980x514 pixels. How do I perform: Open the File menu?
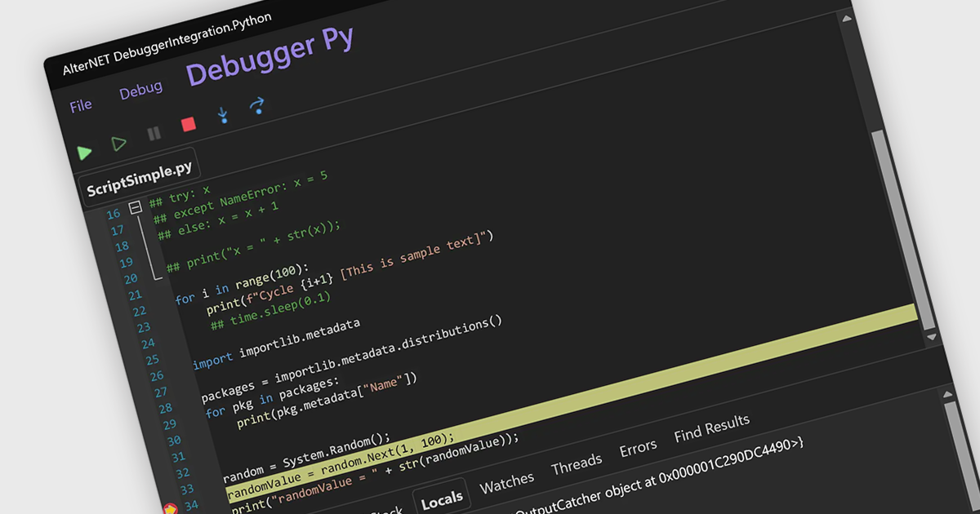point(81,106)
